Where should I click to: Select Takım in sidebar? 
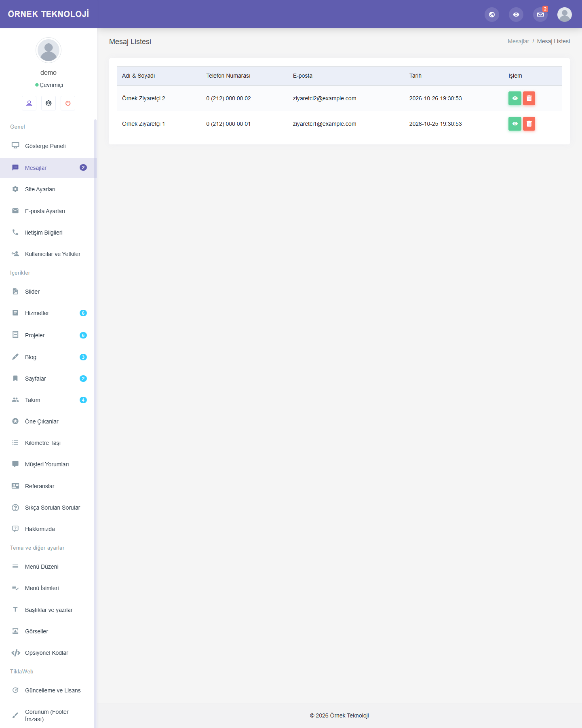click(x=48, y=400)
